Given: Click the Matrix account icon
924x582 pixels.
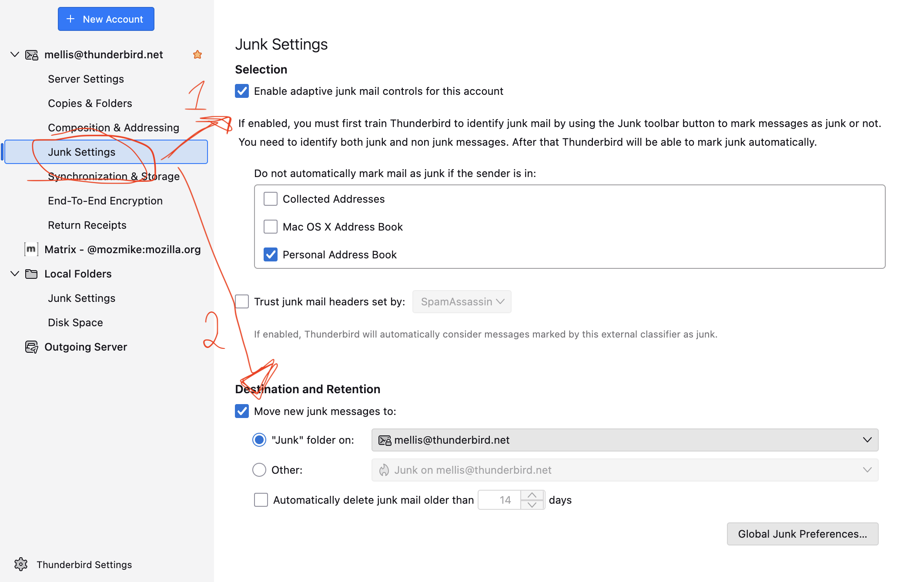Looking at the screenshot, I should pyautogui.click(x=31, y=249).
